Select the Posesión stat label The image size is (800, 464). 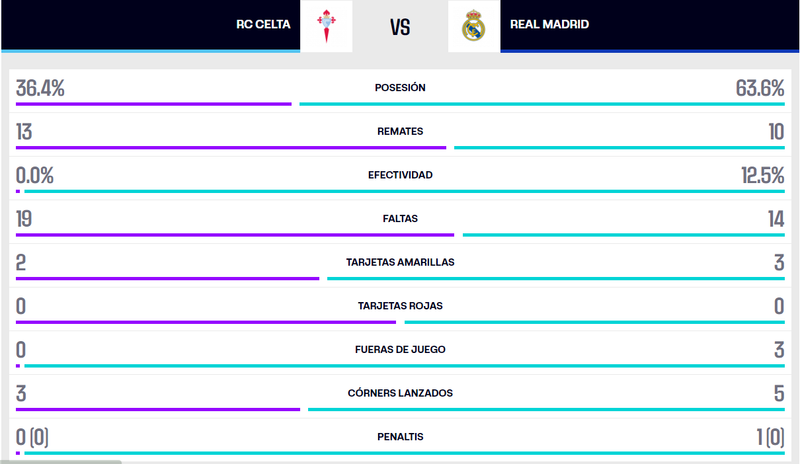(x=400, y=88)
